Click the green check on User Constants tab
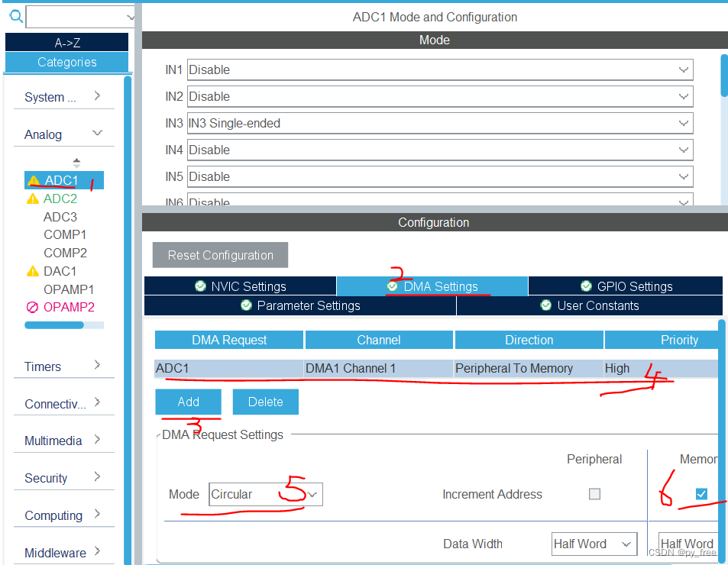Screen dimensions: 728x565 [546, 305]
